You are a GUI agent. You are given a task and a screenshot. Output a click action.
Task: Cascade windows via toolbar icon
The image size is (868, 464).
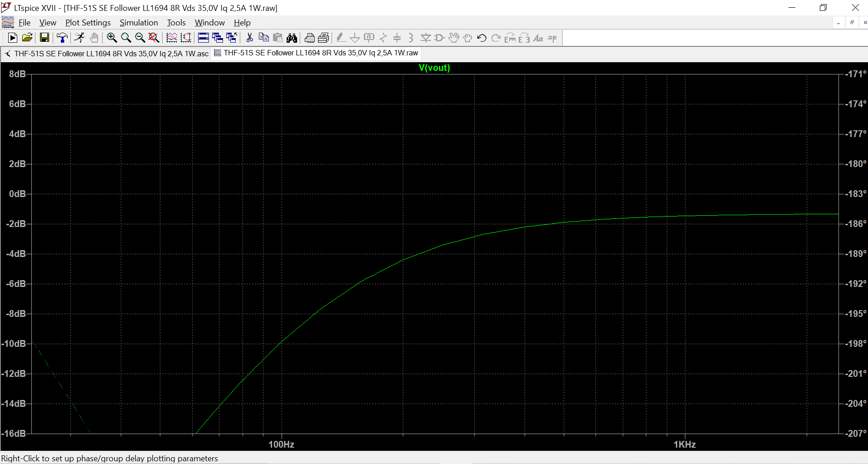tap(218, 38)
